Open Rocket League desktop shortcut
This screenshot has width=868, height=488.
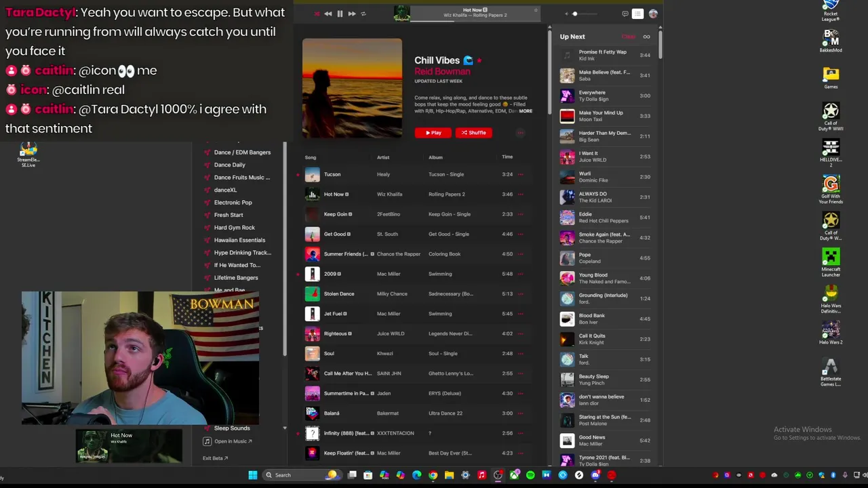point(831,12)
